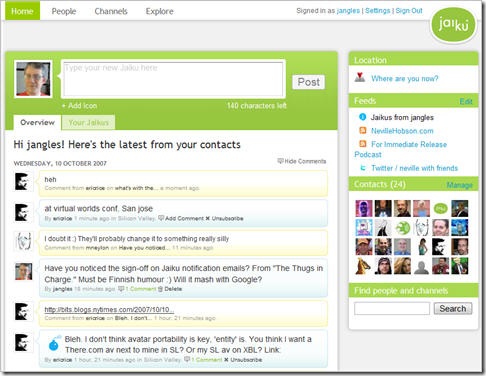Delete the jangles post

[170, 289]
